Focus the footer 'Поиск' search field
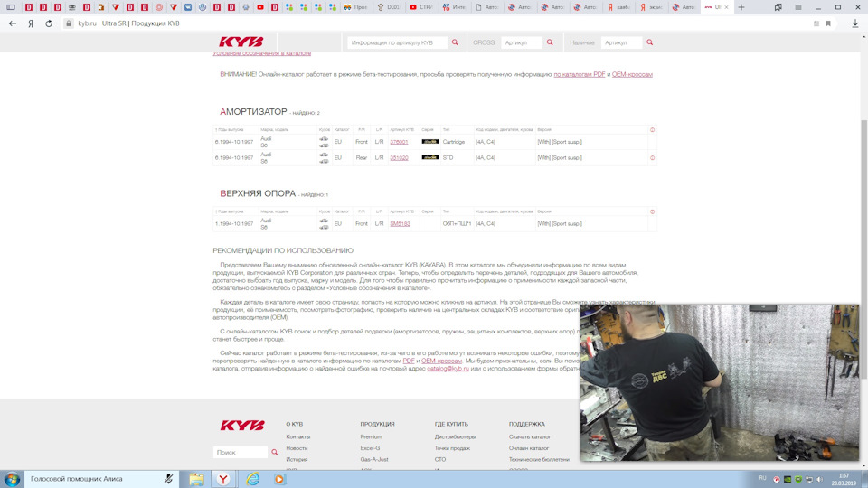This screenshot has height=488, width=868. tap(241, 452)
